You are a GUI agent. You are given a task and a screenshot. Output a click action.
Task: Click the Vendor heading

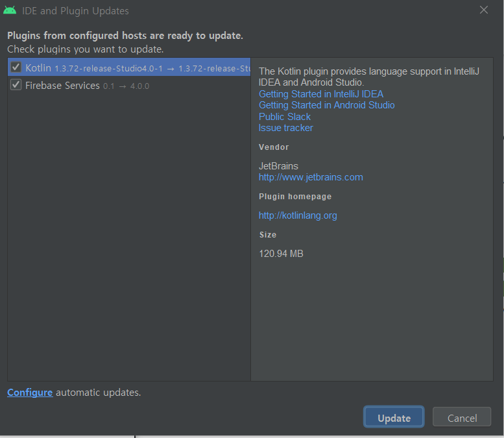tap(274, 147)
